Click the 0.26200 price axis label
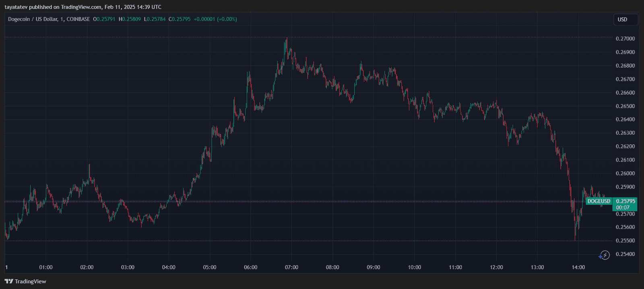Image resolution: width=644 pixels, height=289 pixels. (x=625, y=146)
